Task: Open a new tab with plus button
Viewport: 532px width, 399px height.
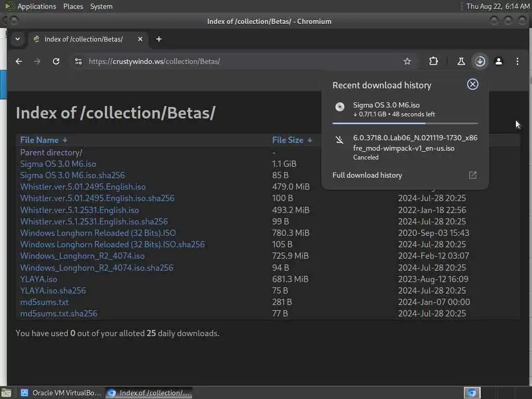Action: click(x=159, y=39)
